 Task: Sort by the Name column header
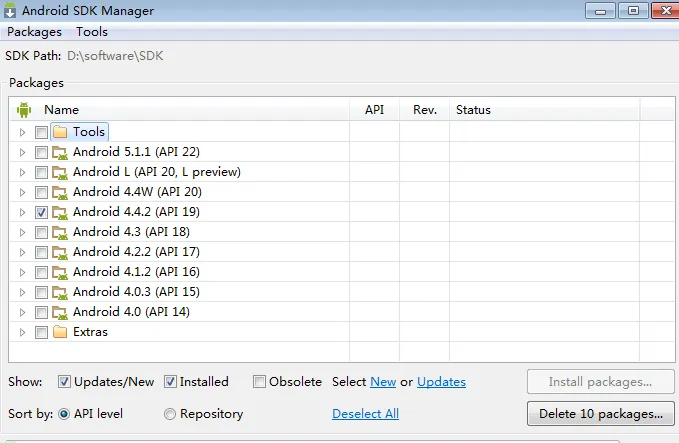click(61, 110)
